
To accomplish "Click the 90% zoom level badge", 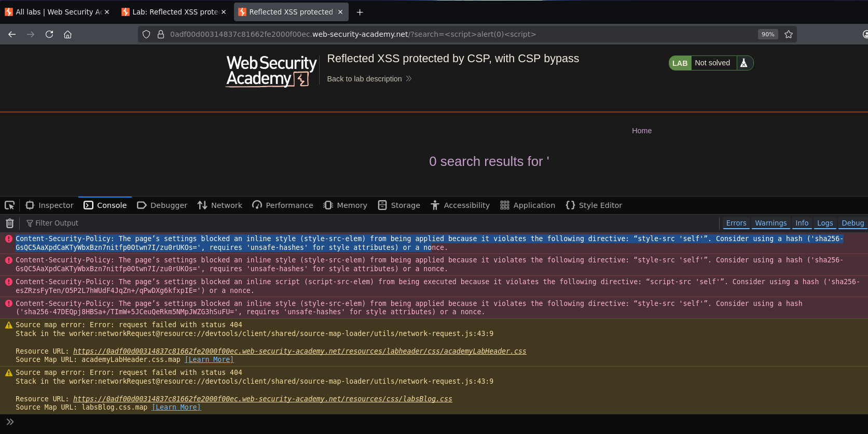I will (x=768, y=34).
